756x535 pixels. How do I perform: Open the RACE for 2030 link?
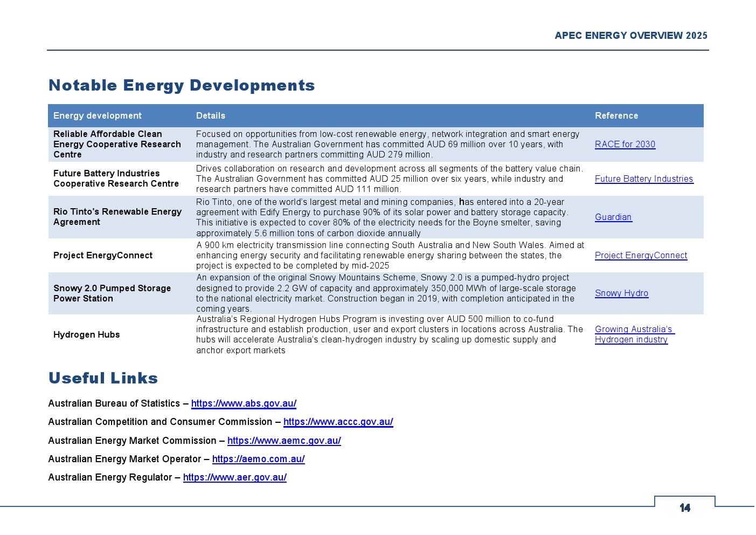pos(625,145)
